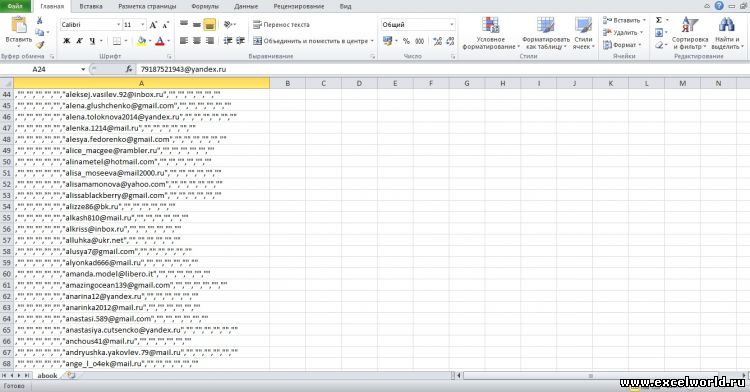
Task: Click the AutoSum sigma icon
Action: 659,20
